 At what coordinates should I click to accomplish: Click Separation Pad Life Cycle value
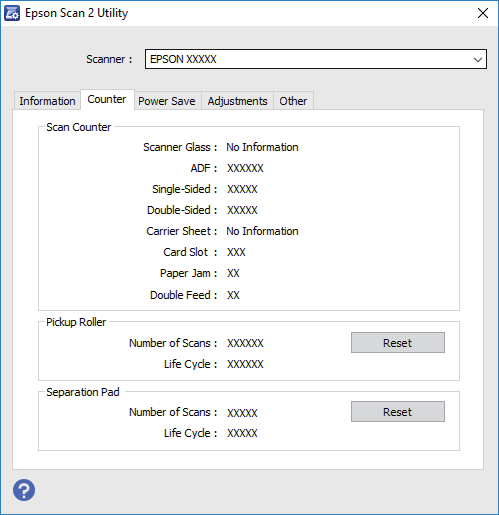pos(242,433)
